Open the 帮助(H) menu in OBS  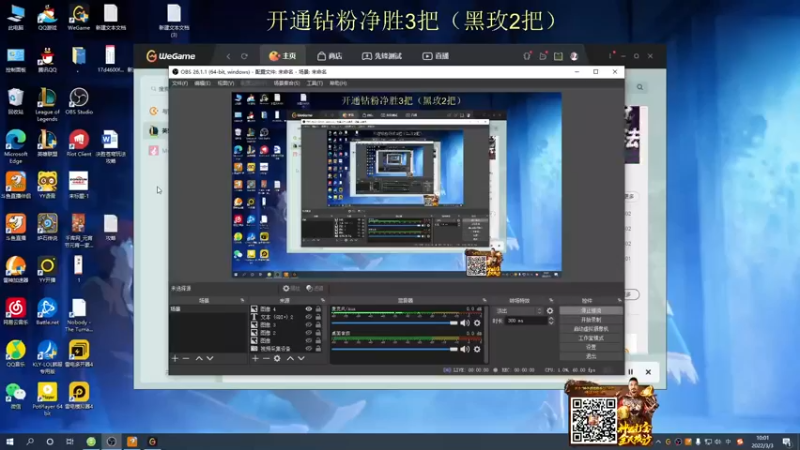[338, 83]
